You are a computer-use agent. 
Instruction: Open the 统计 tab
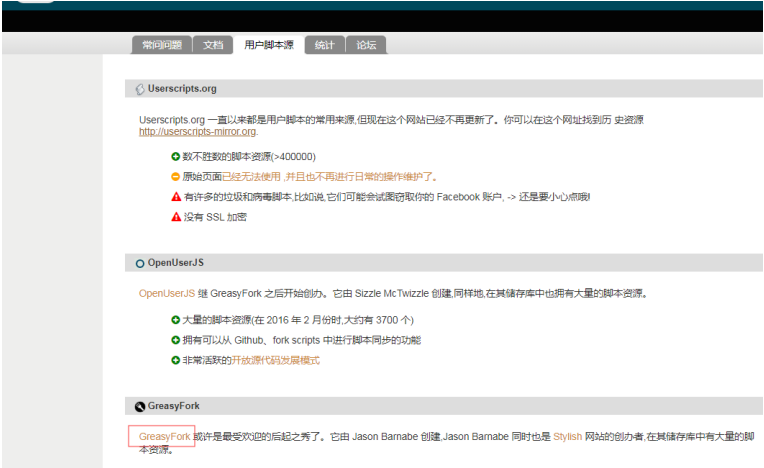coord(325,45)
